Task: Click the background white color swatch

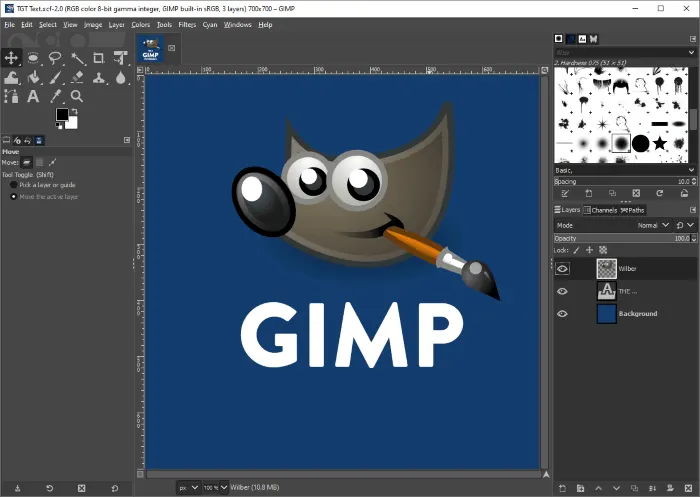Action: pyautogui.click(x=72, y=123)
